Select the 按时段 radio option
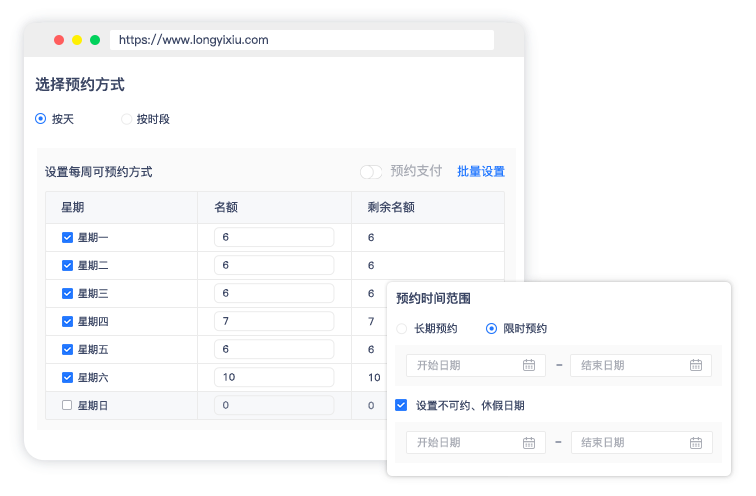 126,119
